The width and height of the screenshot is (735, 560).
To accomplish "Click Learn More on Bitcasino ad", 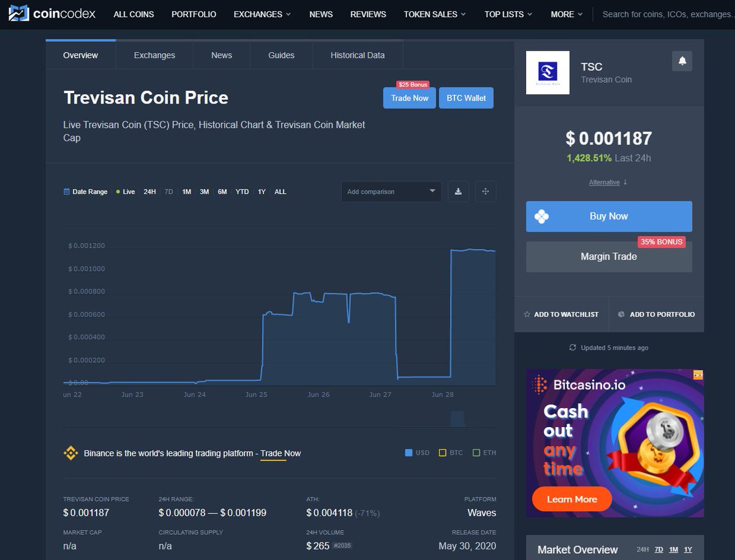I will point(572,499).
